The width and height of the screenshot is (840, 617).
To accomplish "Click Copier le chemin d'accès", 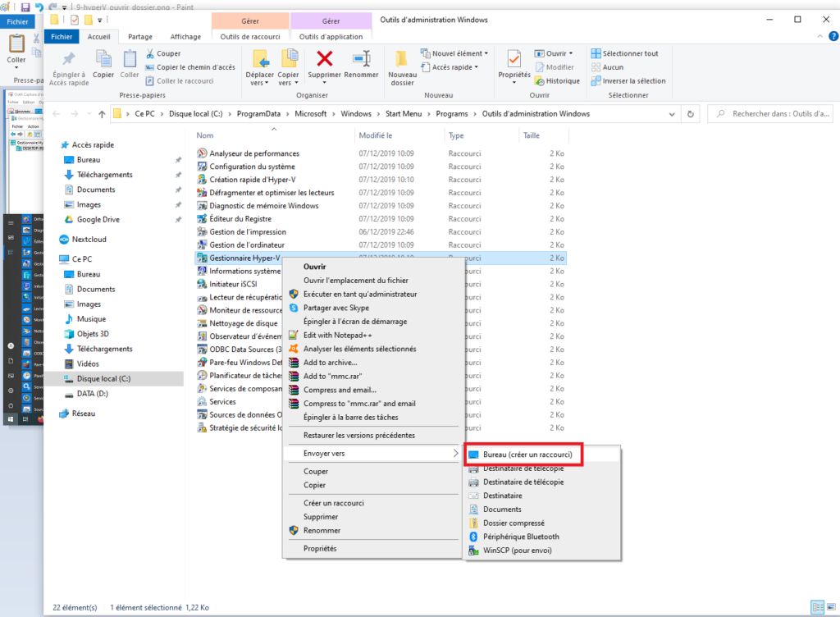I will click(x=190, y=67).
